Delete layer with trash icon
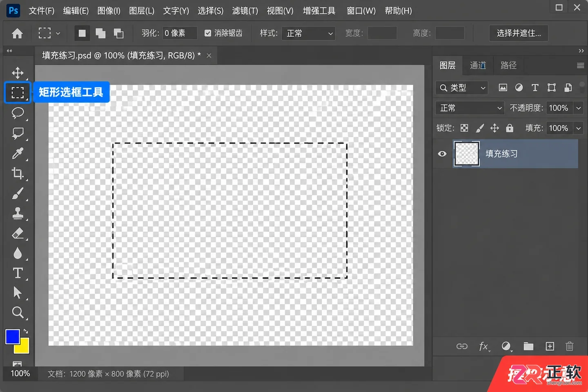Screen dimensions: 588x392 pos(570,346)
